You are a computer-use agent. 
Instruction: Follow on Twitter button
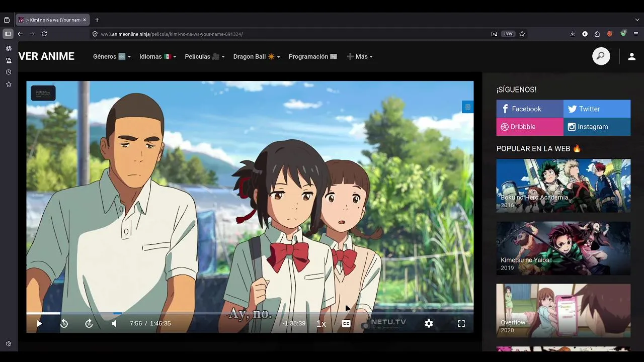click(597, 109)
